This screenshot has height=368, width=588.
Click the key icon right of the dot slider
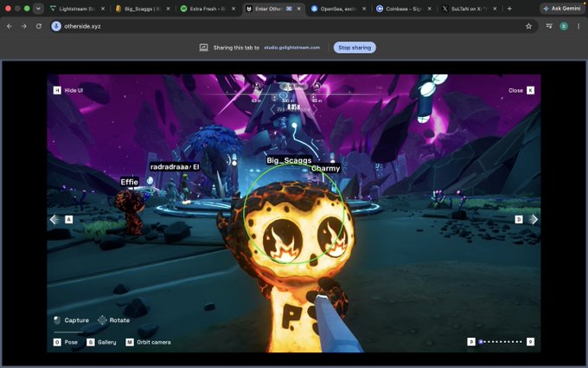pos(530,342)
